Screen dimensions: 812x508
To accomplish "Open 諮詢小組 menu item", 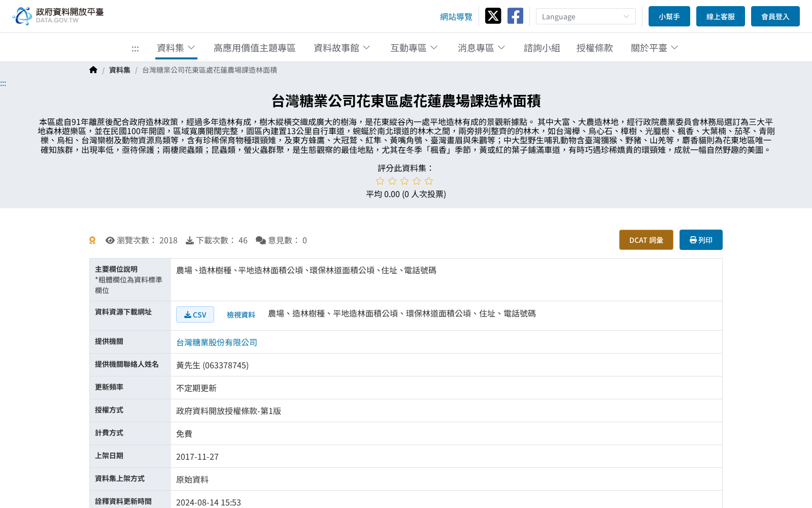I will pyautogui.click(x=542, y=48).
